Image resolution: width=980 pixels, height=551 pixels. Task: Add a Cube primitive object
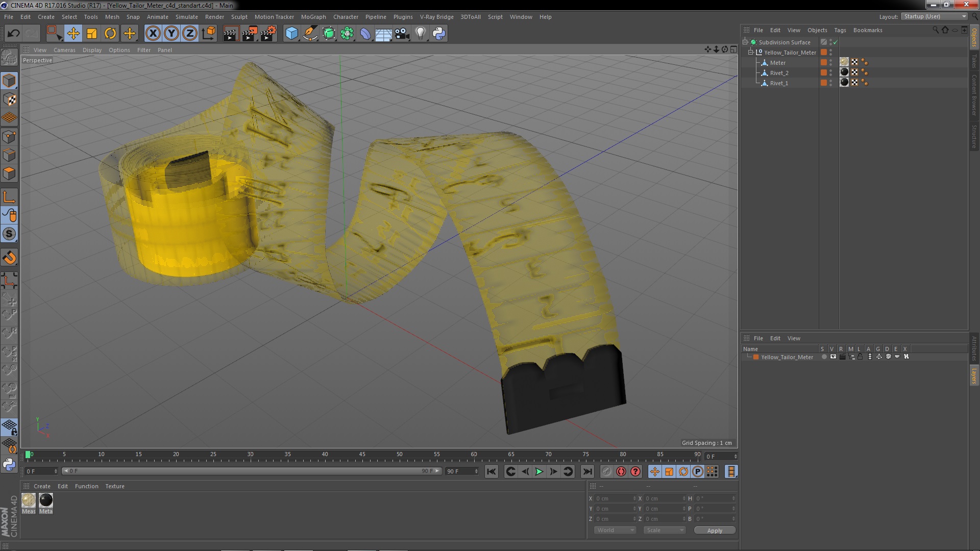[x=291, y=34]
